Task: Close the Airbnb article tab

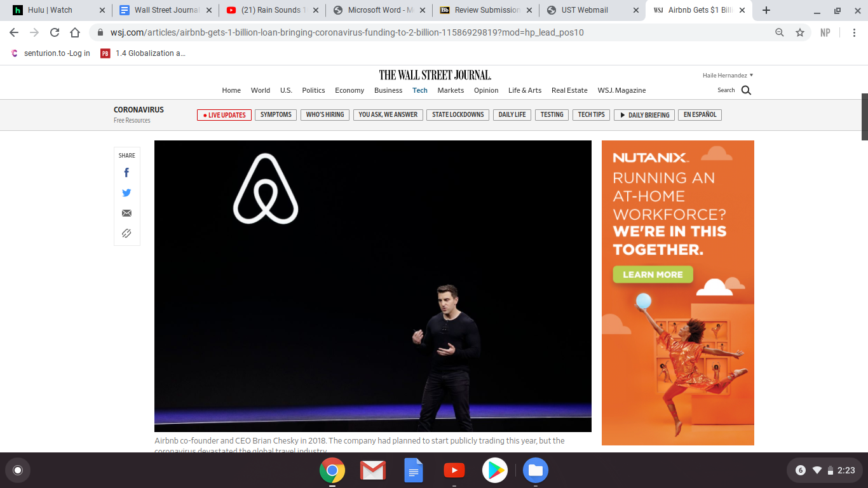Action: click(x=742, y=10)
